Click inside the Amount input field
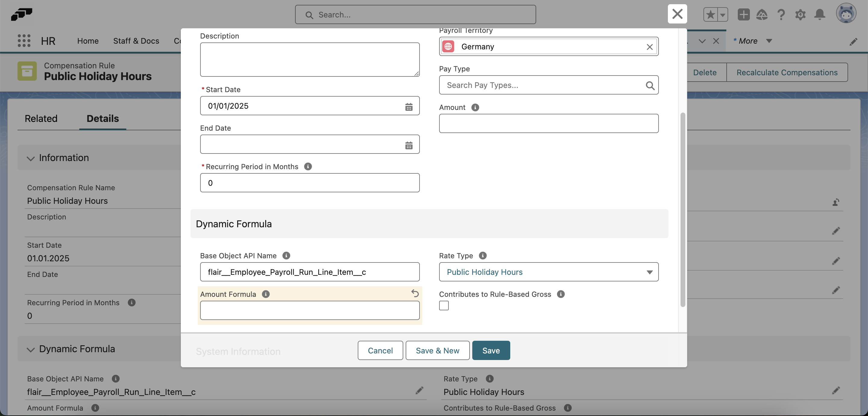This screenshot has width=868, height=416. [x=548, y=123]
